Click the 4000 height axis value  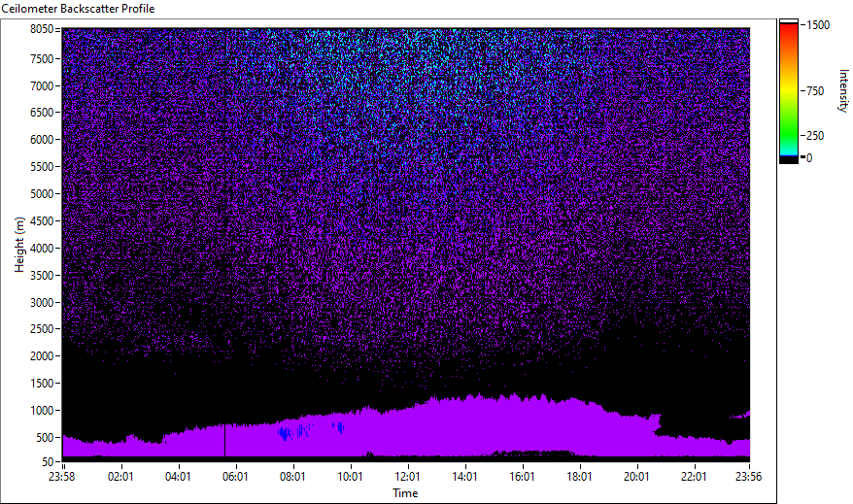point(42,249)
